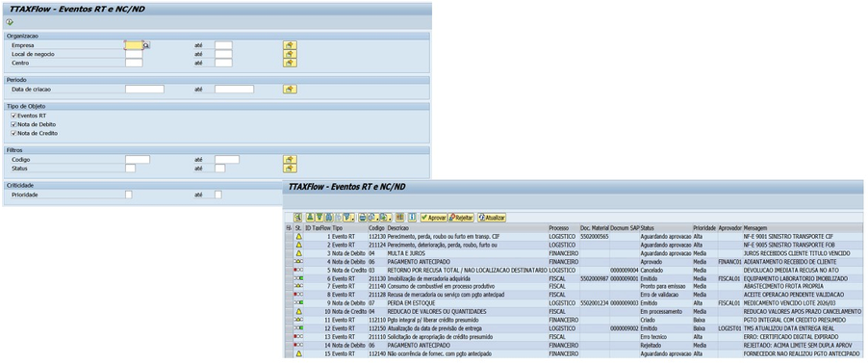Screen dimensions: 868x364
Task: Click the Aprovador column header
Action: [x=729, y=227]
